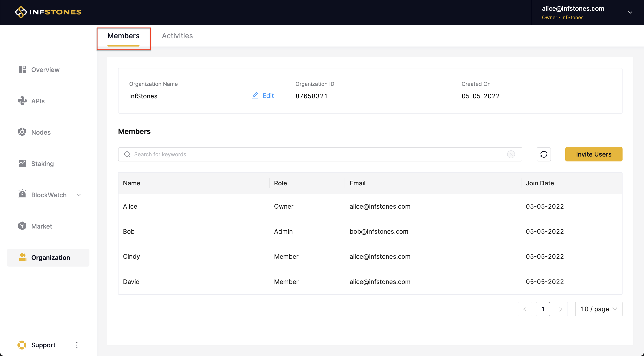Select the Organization sidebar item
Viewport: 644px width, 356px height.
coord(48,258)
